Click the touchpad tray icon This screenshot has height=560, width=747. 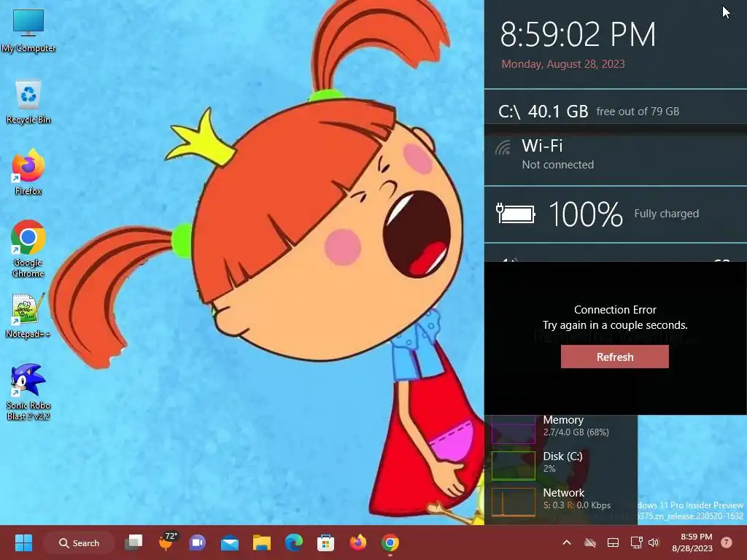[x=613, y=542]
